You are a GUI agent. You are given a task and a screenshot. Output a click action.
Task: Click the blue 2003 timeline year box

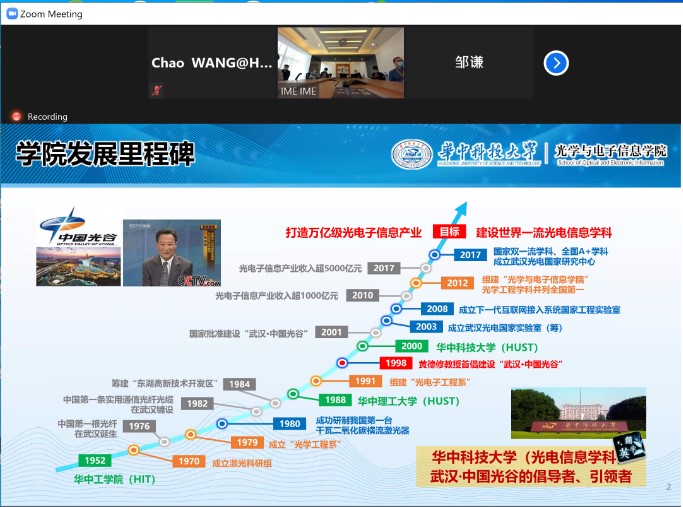pos(426,327)
